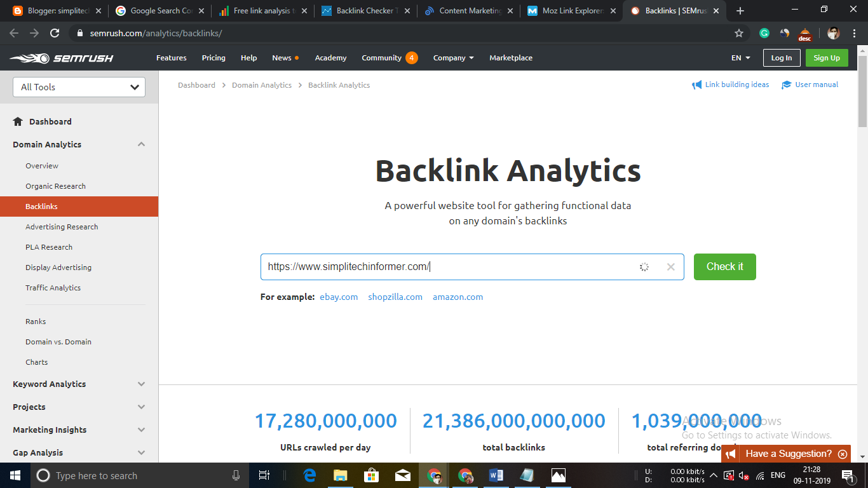Go to the Pricing page
Viewport: 868px width, 488px height.
[214, 58]
